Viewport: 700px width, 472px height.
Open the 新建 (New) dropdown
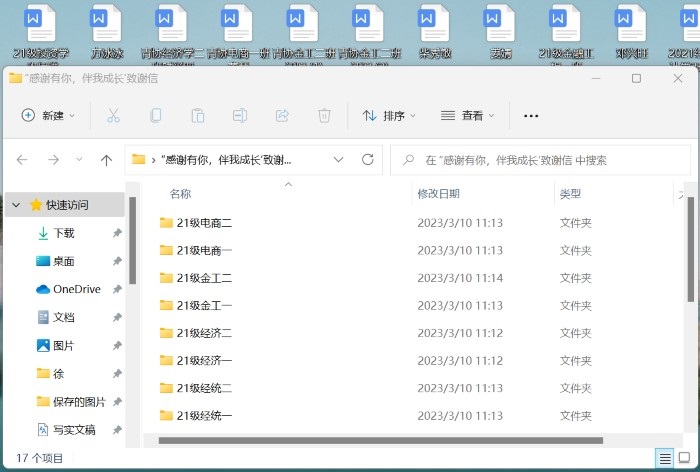(49, 116)
